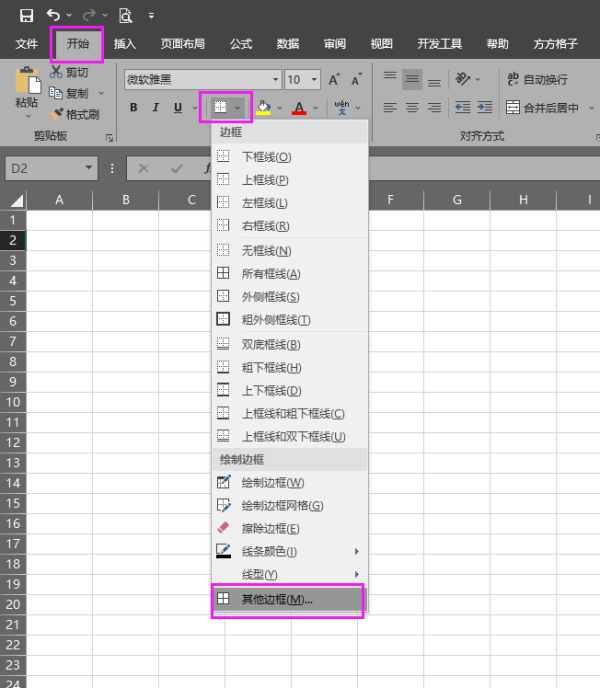Expand 线型(Y) line style submenu

pyautogui.click(x=289, y=574)
